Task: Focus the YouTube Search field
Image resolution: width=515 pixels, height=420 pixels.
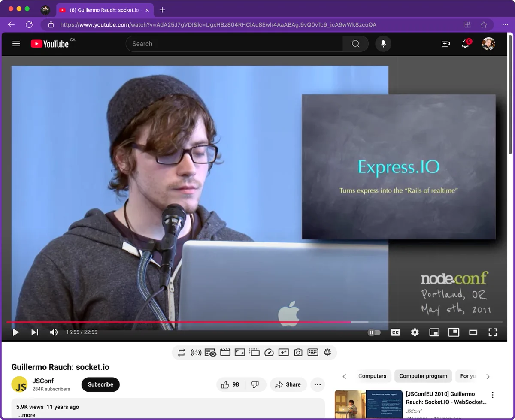Action: pos(234,44)
